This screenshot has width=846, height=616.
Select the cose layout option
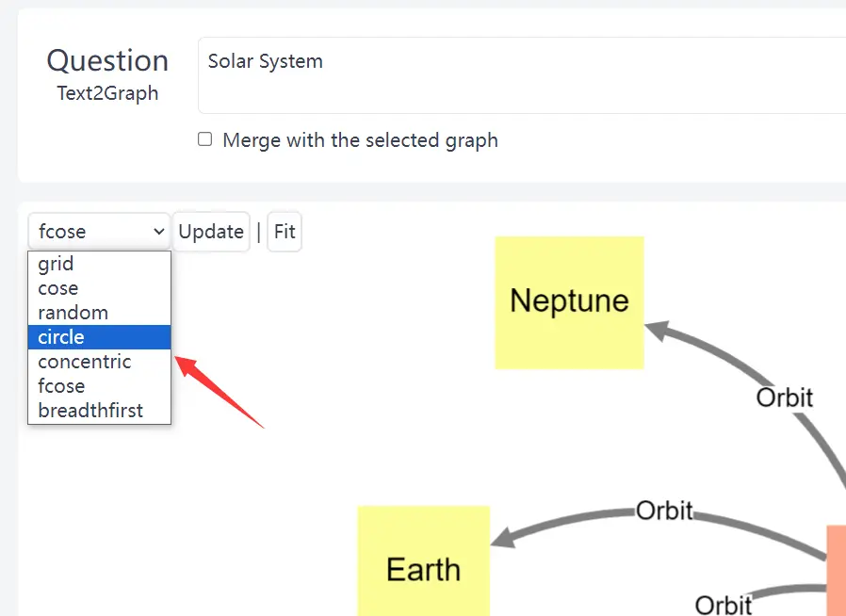point(57,288)
